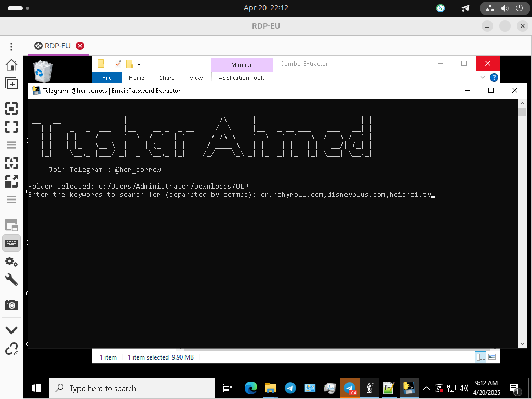The height and width of the screenshot is (399, 532).
Task: Show hidden system tray icons
Action: click(x=427, y=388)
